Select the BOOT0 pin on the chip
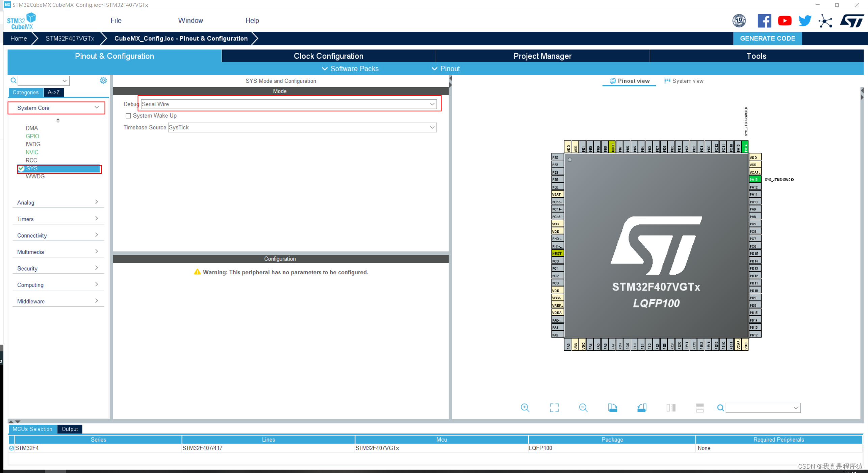This screenshot has width=868, height=473. 612,147
